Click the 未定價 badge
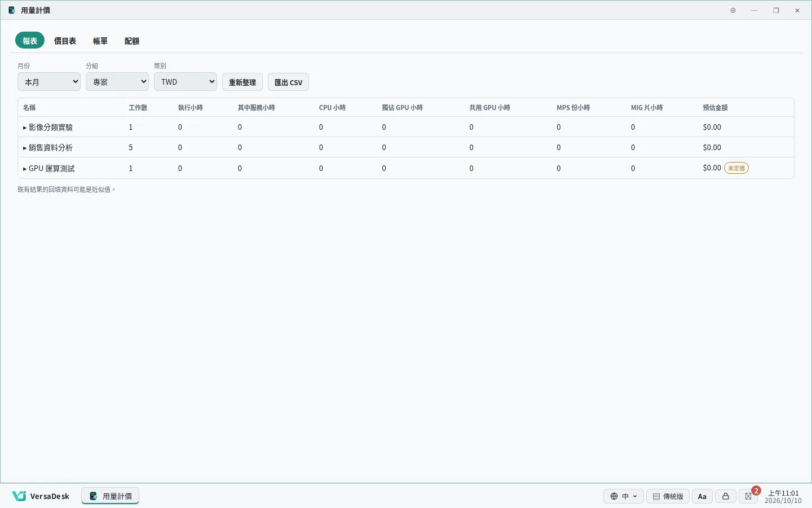812x508 pixels. 736,168
